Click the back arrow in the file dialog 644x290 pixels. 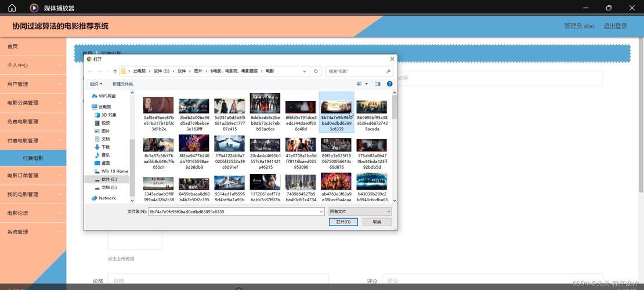(x=91, y=71)
